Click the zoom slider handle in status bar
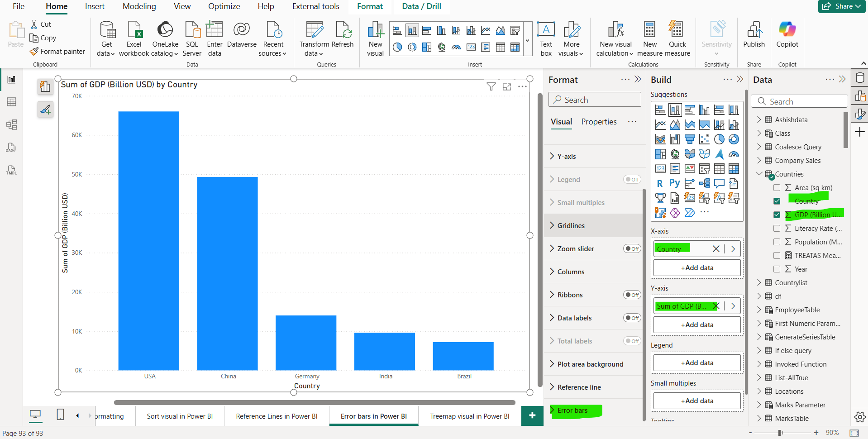Viewport: 868px width, 439px height. [780, 433]
